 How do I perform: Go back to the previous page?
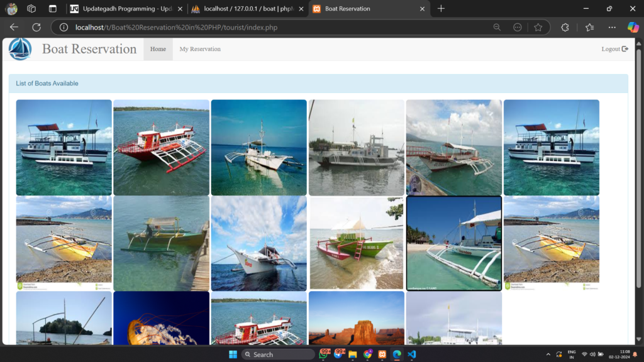[x=14, y=28]
